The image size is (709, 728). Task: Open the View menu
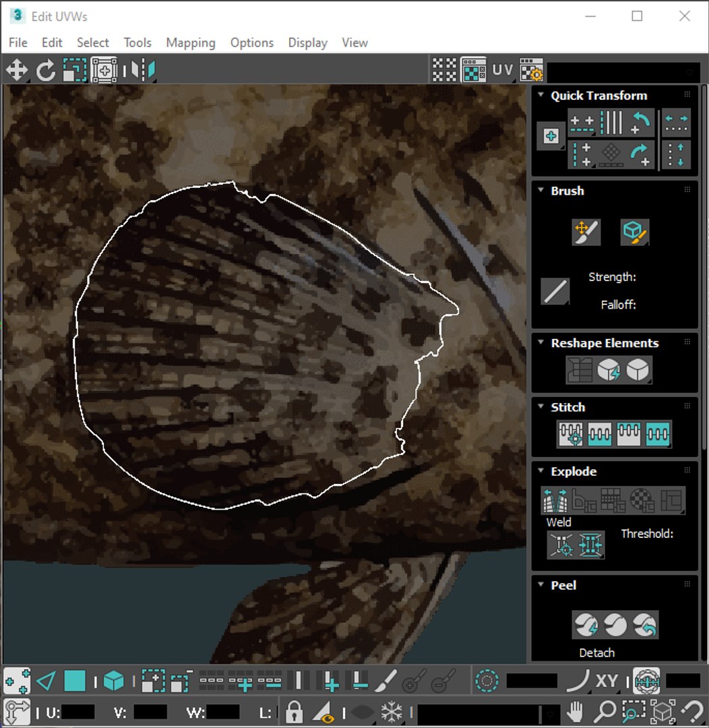tap(354, 42)
